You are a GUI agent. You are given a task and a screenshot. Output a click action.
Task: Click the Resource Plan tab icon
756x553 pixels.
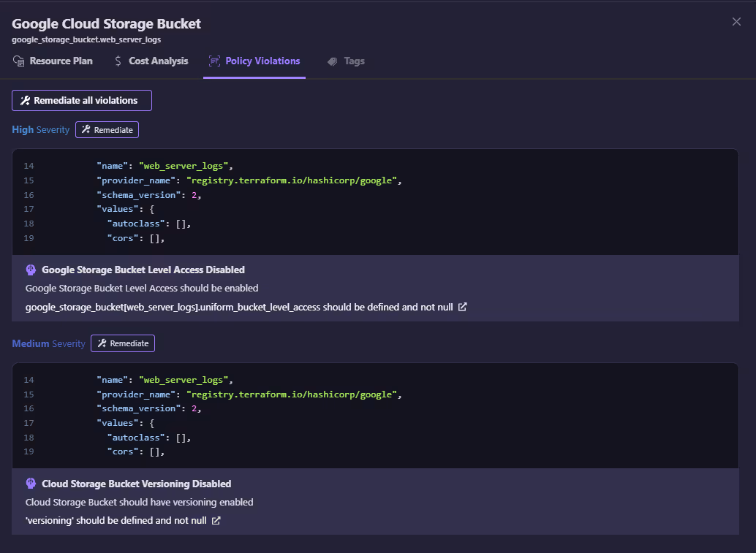(x=18, y=61)
